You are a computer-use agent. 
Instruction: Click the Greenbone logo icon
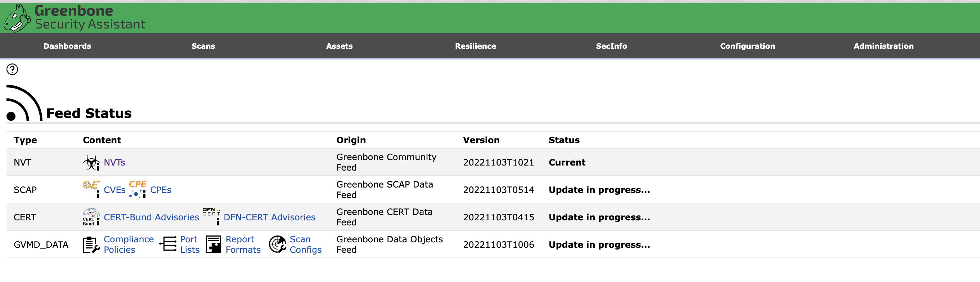click(17, 18)
